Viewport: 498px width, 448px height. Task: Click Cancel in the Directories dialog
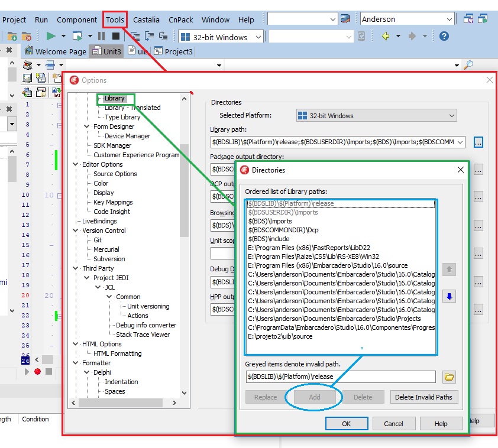click(393, 424)
